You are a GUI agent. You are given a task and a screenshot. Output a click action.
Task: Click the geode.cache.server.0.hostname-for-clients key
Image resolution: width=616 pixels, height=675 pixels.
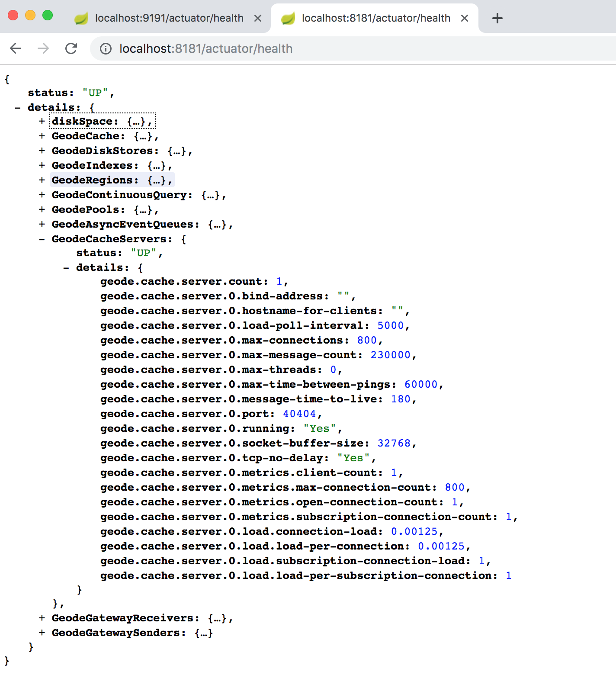242,311
